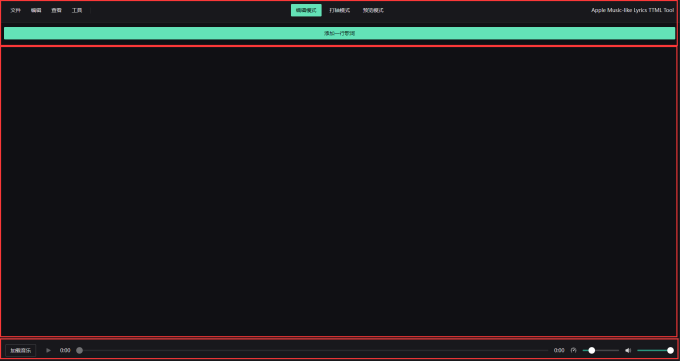This screenshot has height=361, width=680.
Task: Switch to 预览模式 preview mode tab
Action: point(373,10)
